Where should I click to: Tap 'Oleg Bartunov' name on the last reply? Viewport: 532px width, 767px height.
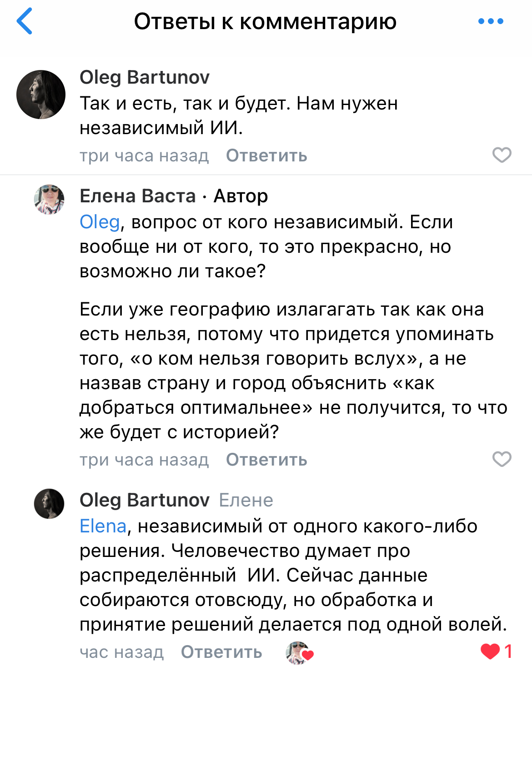[x=145, y=500]
